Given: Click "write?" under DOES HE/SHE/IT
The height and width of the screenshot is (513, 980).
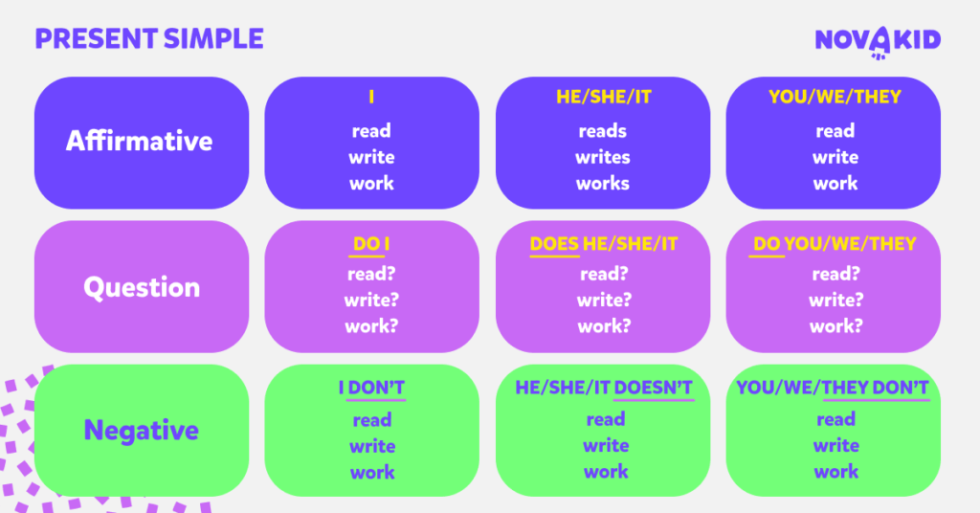Looking at the screenshot, I should point(603,300).
